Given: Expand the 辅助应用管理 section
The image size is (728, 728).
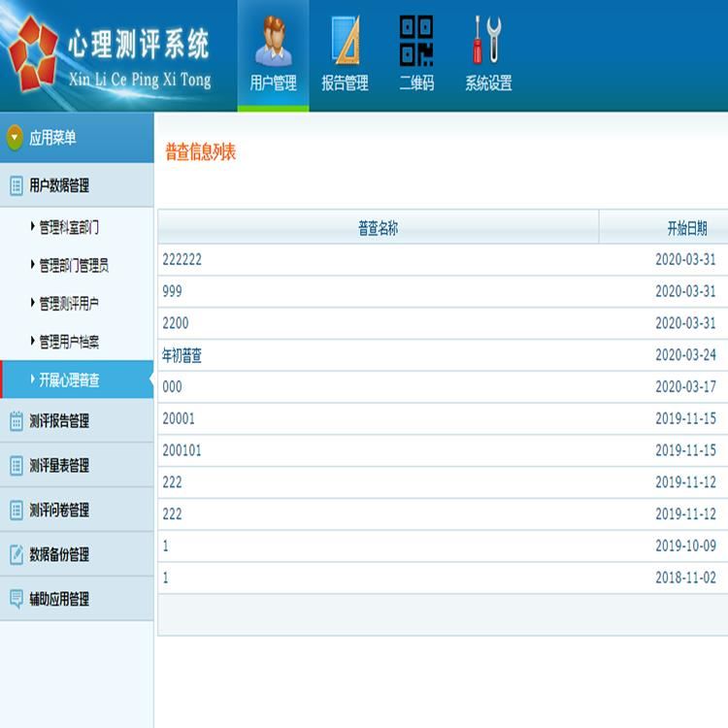Looking at the screenshot, I should [x=77, y=599].
